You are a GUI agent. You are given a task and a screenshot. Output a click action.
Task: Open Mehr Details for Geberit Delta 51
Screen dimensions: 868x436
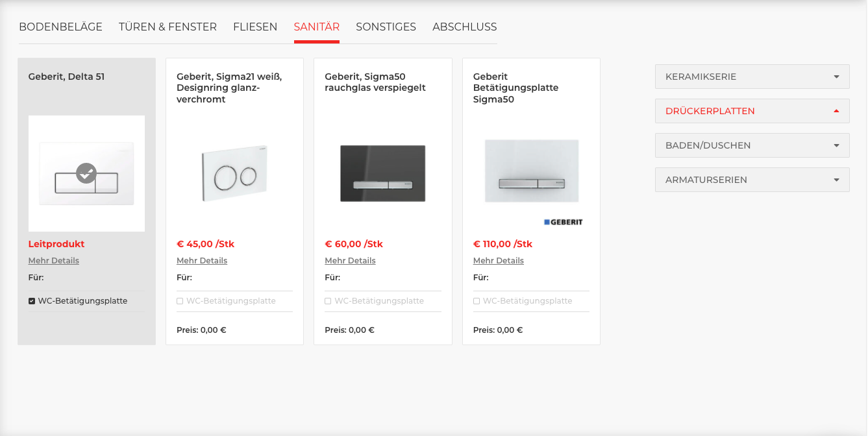point(54,261)
